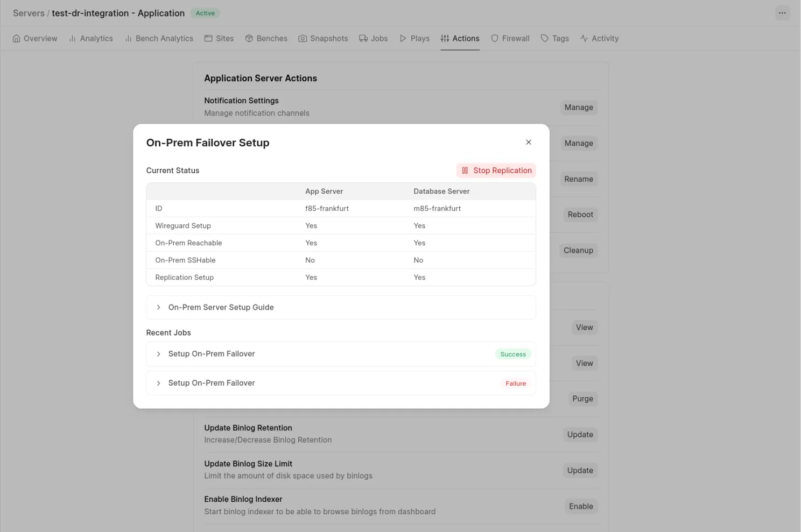Click the Tags label icon

545,39
